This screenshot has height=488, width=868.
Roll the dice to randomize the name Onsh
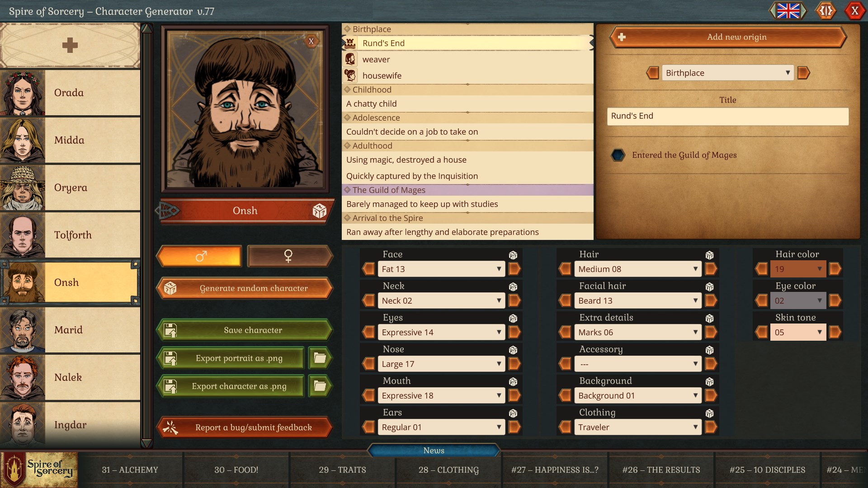tap(320, 211)
